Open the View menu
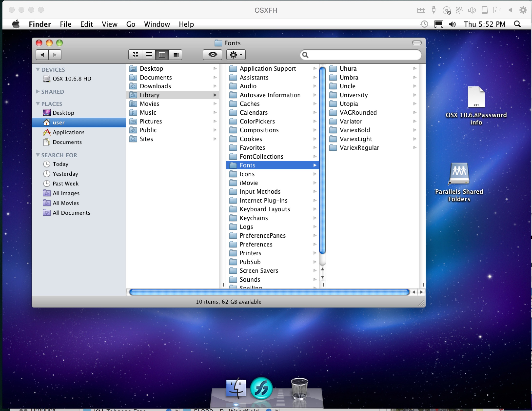Screen dimensions: 532x411 tap(109, 24)
